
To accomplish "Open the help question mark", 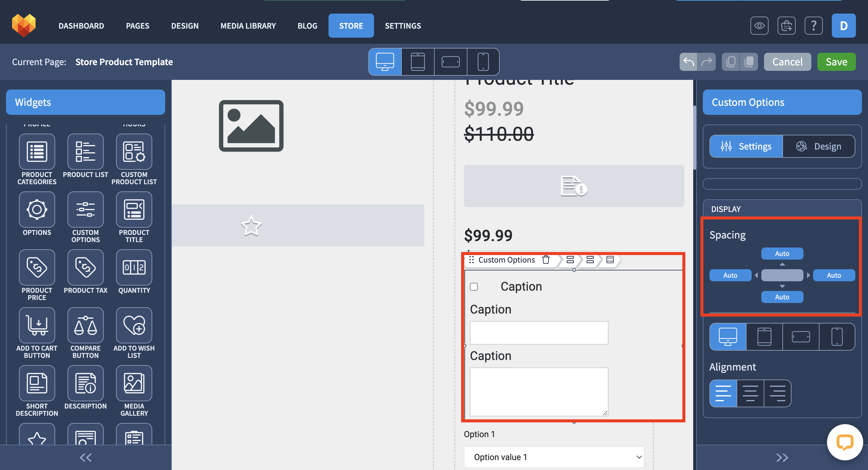I will pyautogui.click(x=813, y=26).
